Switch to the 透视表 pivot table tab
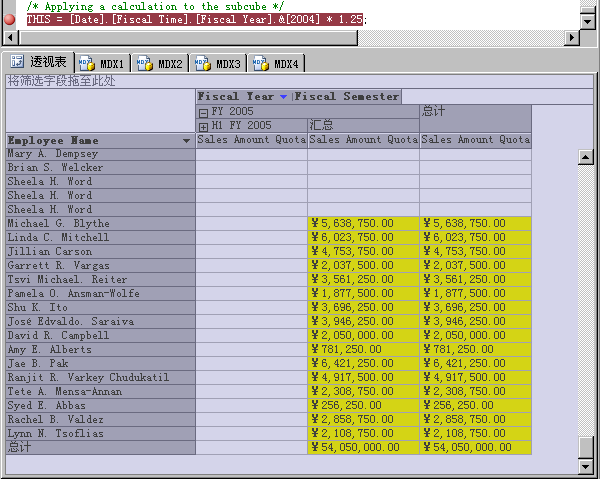This screenshot has height=479, width=600. coord(39,63)
